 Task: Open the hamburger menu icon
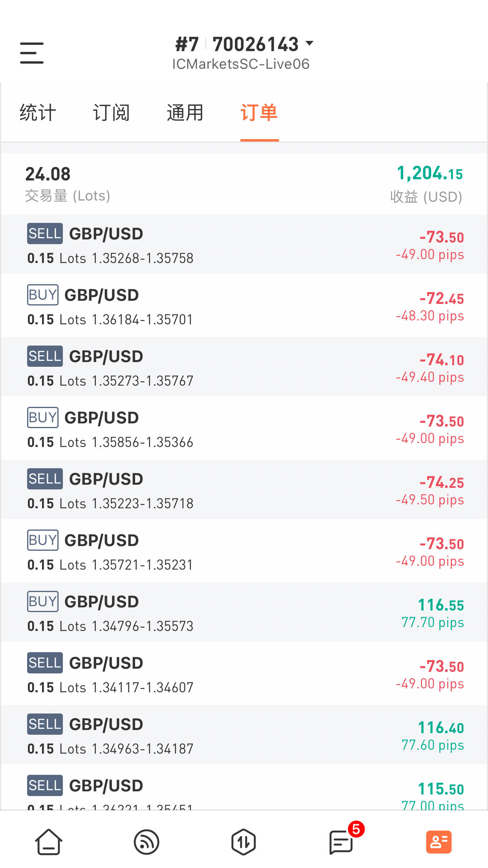(x=32, y=53)
